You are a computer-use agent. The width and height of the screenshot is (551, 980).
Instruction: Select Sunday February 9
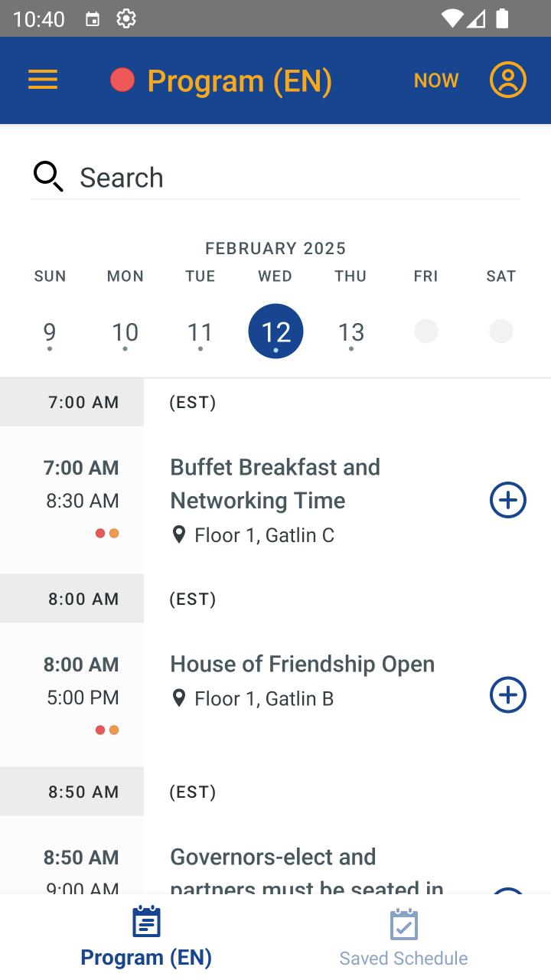point(50,332)
